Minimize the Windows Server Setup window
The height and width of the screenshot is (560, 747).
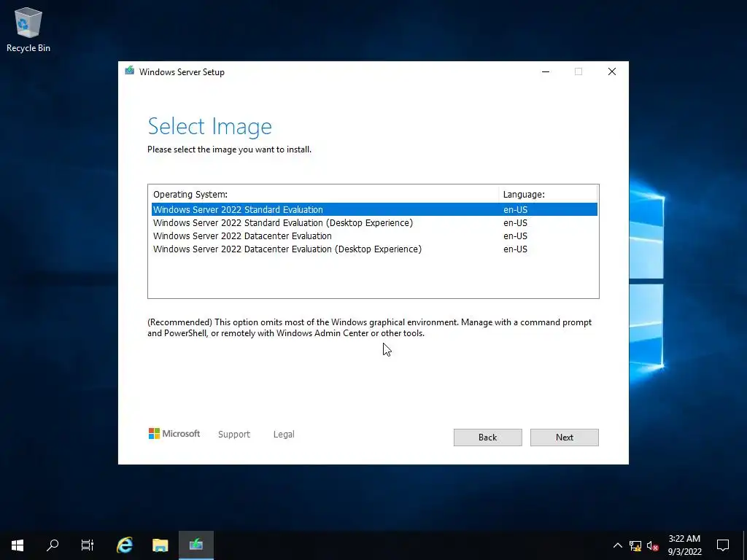pyautogui.click(x=546, y=71)
